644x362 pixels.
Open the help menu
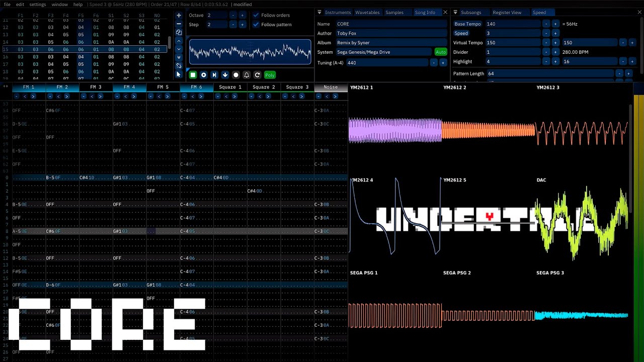click(x=78, y=4)
